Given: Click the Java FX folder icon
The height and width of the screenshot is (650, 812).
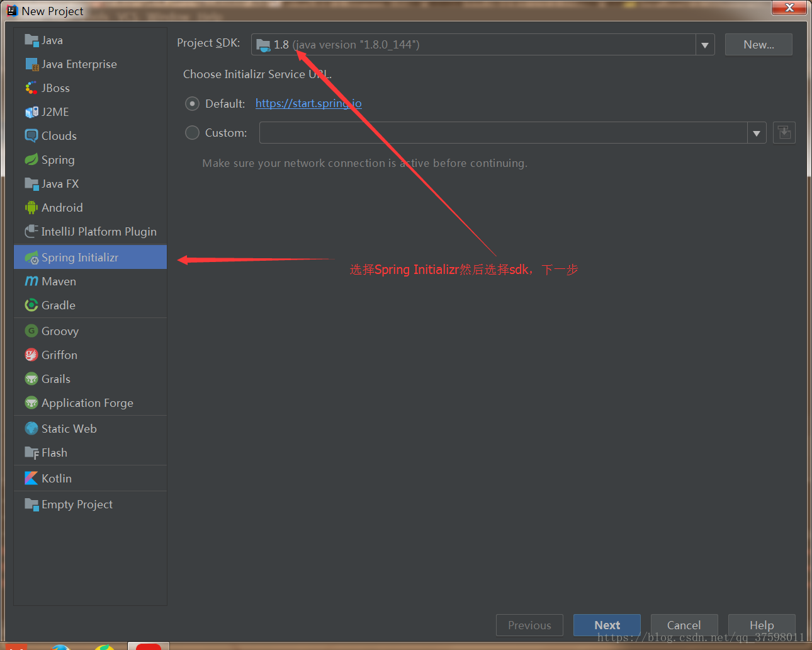Looking at the screenshot, I should 31,184.
